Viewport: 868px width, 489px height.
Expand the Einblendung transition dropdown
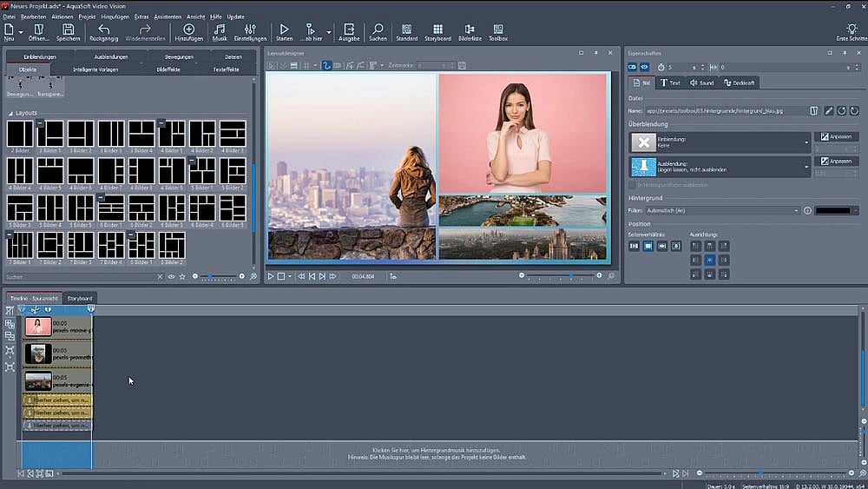point(806,142)
